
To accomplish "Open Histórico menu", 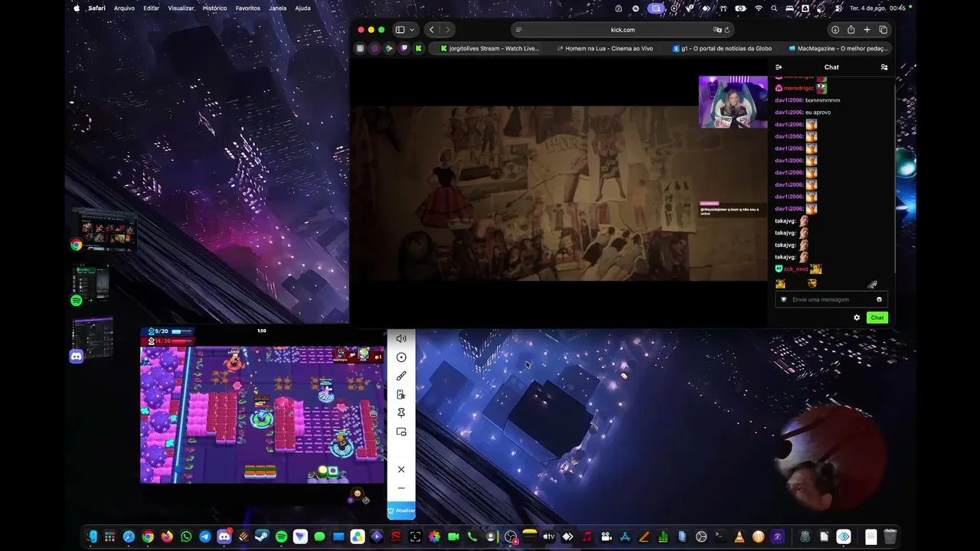I will tap(214, 8).
